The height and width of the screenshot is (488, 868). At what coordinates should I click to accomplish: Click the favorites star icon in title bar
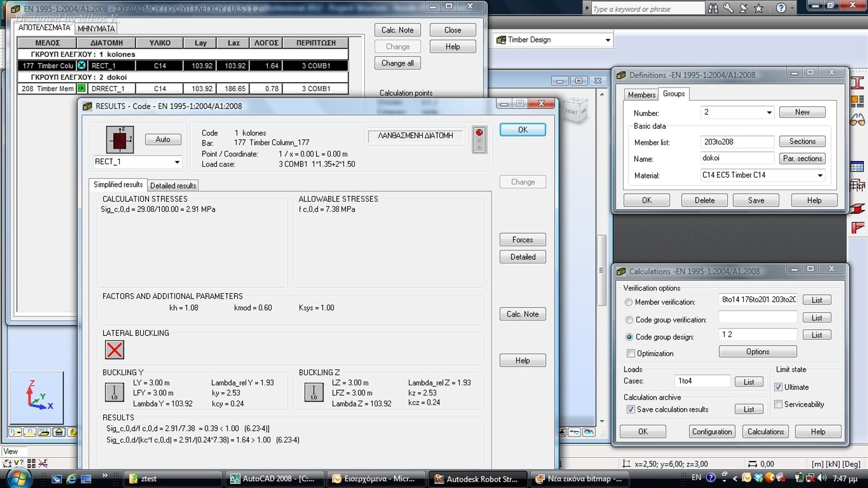pos(758,8)
